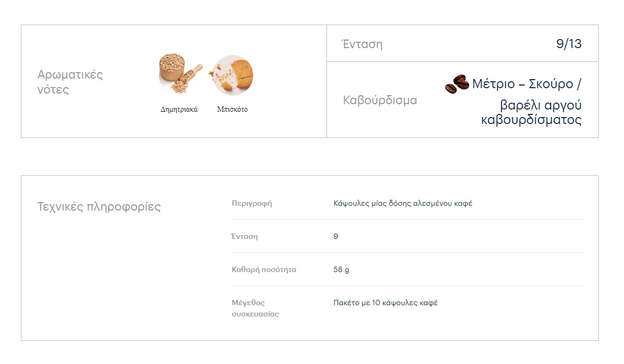The width and height of the screenshot is (624, 364).
Task: Click the Μέτριο – Σκούρο roast text
Action: (x=526, y=84)
